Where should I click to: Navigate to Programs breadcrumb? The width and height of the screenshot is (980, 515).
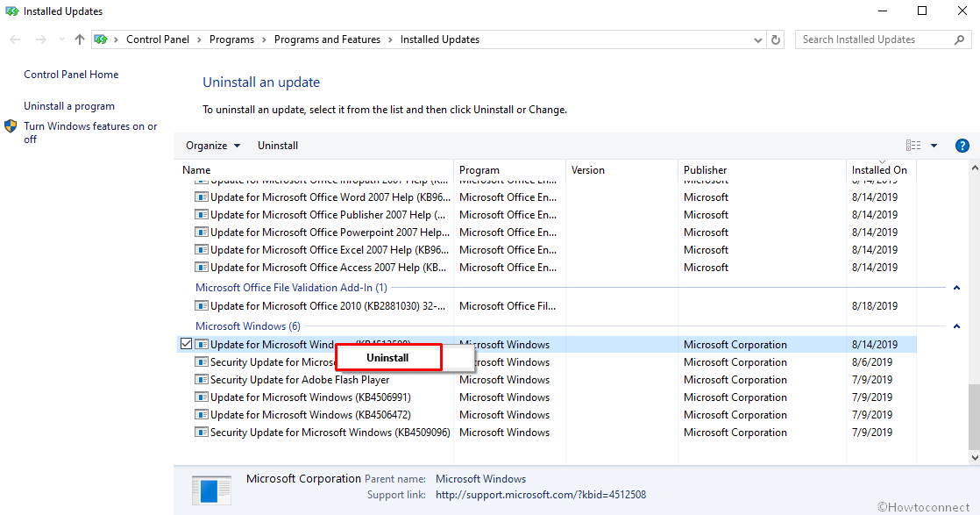pos(232,39)
